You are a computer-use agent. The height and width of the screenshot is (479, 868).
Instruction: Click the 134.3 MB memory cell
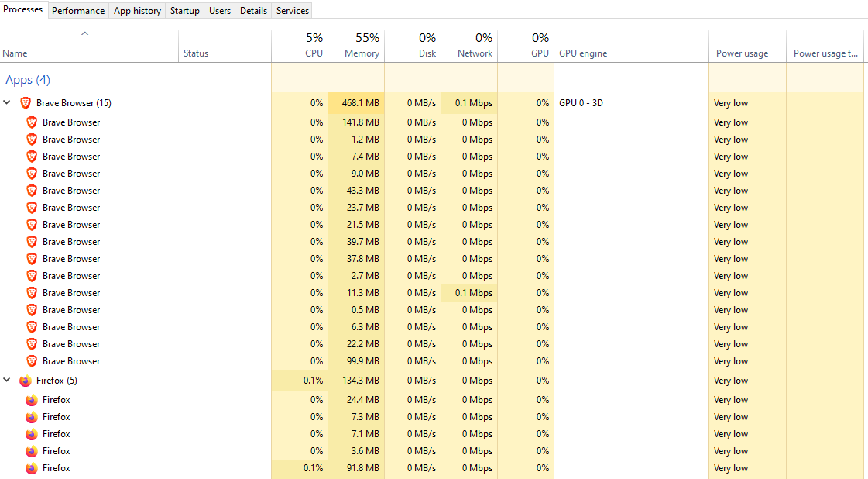(x=356, y=381)
